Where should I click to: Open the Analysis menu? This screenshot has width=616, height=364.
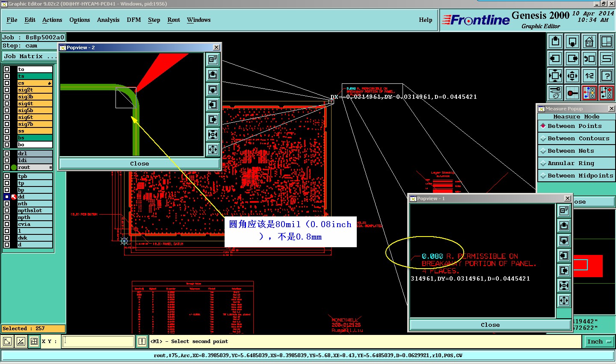[108, 20]
